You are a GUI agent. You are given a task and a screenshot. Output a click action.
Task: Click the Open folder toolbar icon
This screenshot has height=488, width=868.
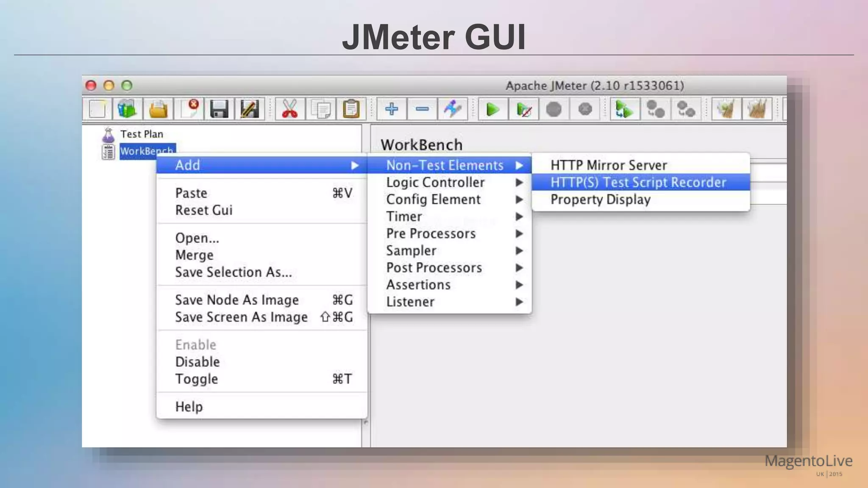158,109
